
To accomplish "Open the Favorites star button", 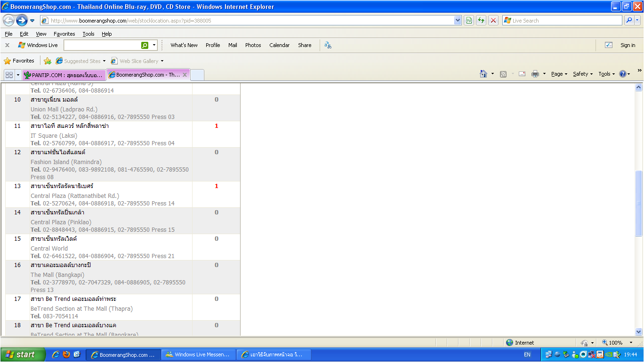I will [x=19, y=61].
